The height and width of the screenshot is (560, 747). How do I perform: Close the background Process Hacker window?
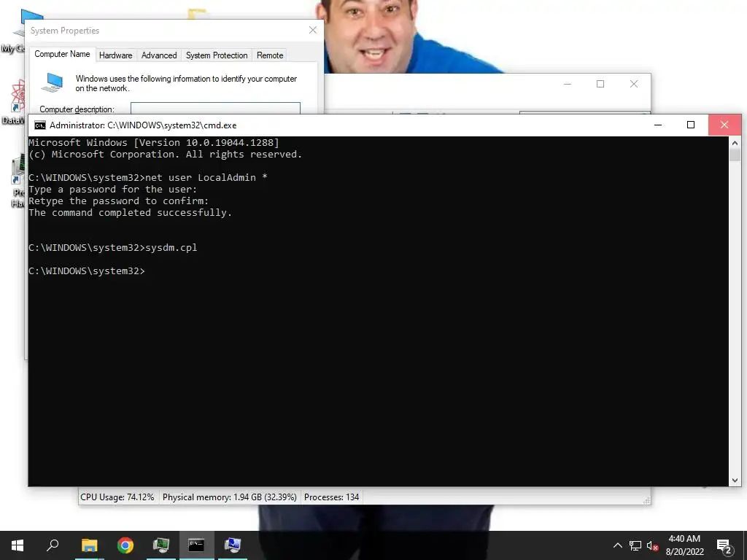point(634,84)
